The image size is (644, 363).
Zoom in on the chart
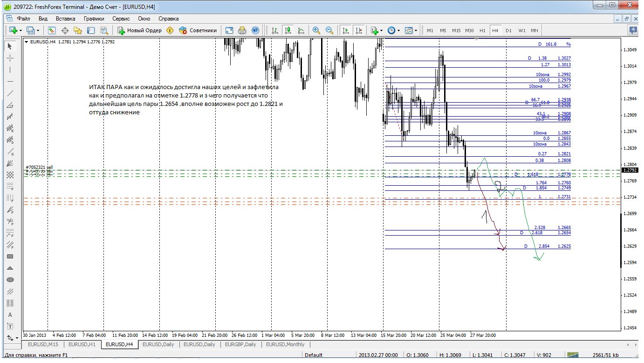(316, 30)
